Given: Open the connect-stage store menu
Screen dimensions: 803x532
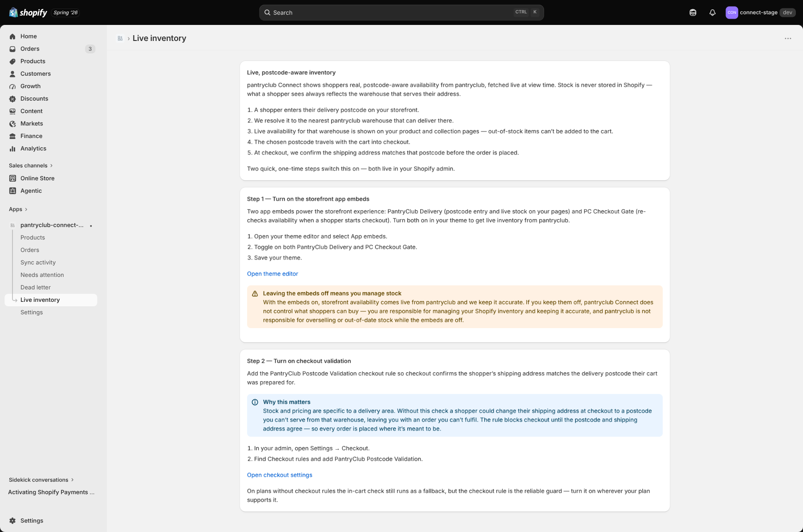Looking at the screenshot, I should pyautogui.click(x=761, y=12).
